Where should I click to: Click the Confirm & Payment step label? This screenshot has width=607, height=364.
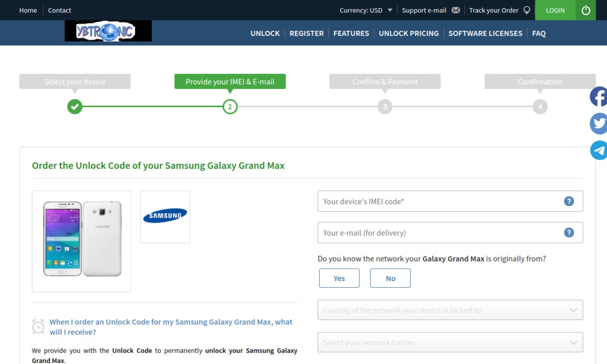385,82
